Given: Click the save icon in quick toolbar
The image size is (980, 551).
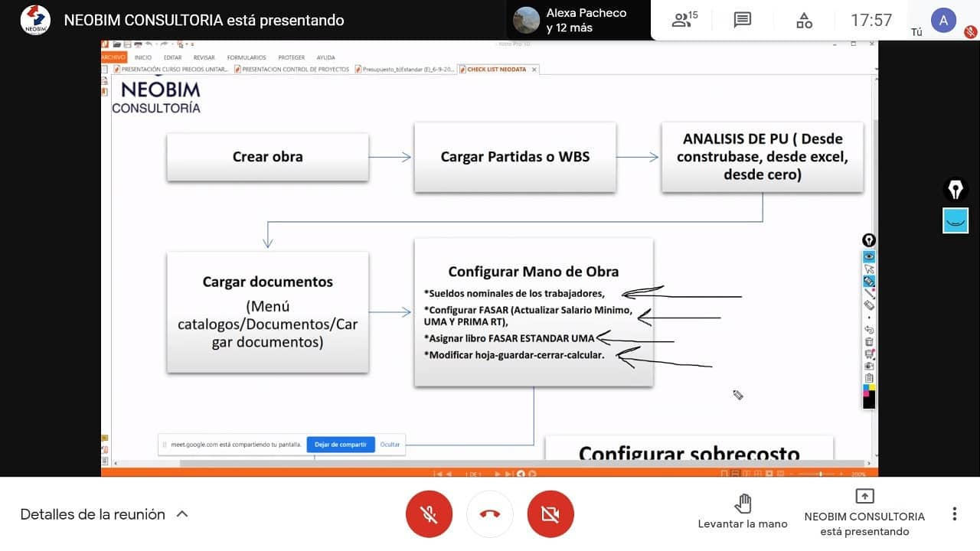Looking at the screenshot, I should tap(127, 44).
